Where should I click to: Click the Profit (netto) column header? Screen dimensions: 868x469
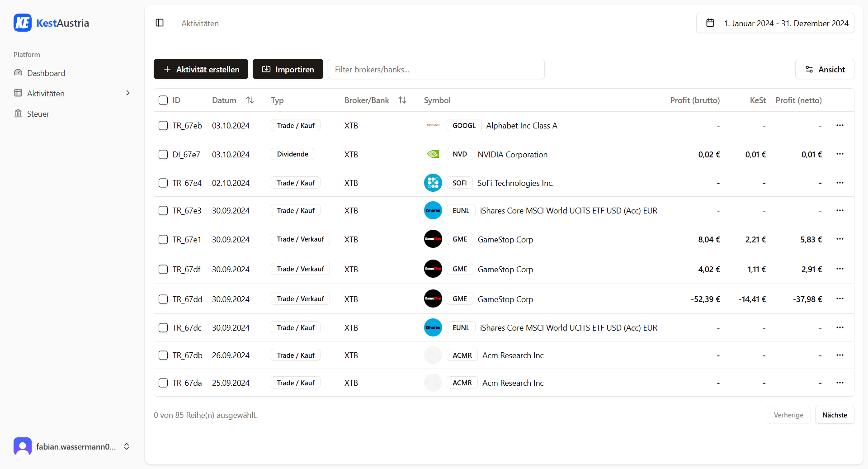click(798, 100)
